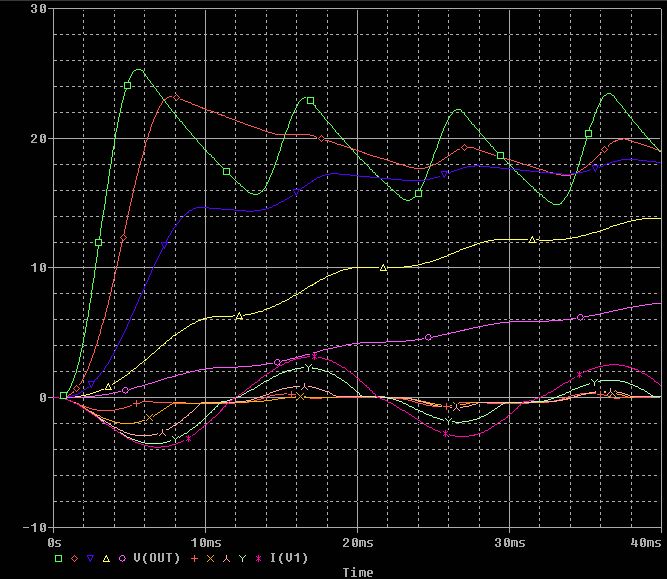Click the 10ms label on X axis

(x=206, y=543)
